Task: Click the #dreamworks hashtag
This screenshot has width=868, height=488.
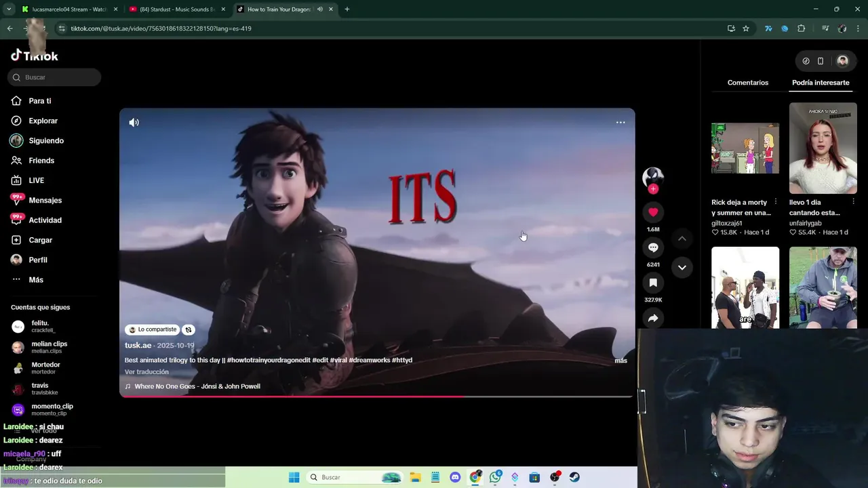Action: point(369,361)
